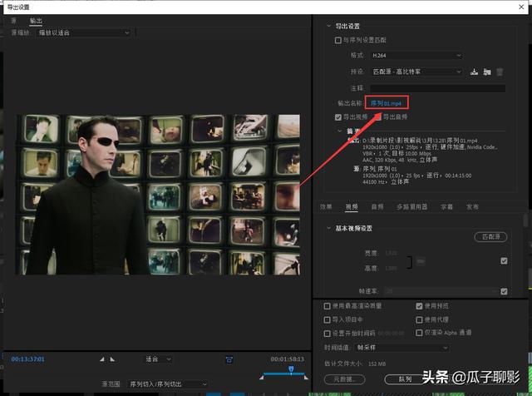Toggle the aspect ratio correction icon under preview
The image size is (532, 396).
click(x=229, y=359)
